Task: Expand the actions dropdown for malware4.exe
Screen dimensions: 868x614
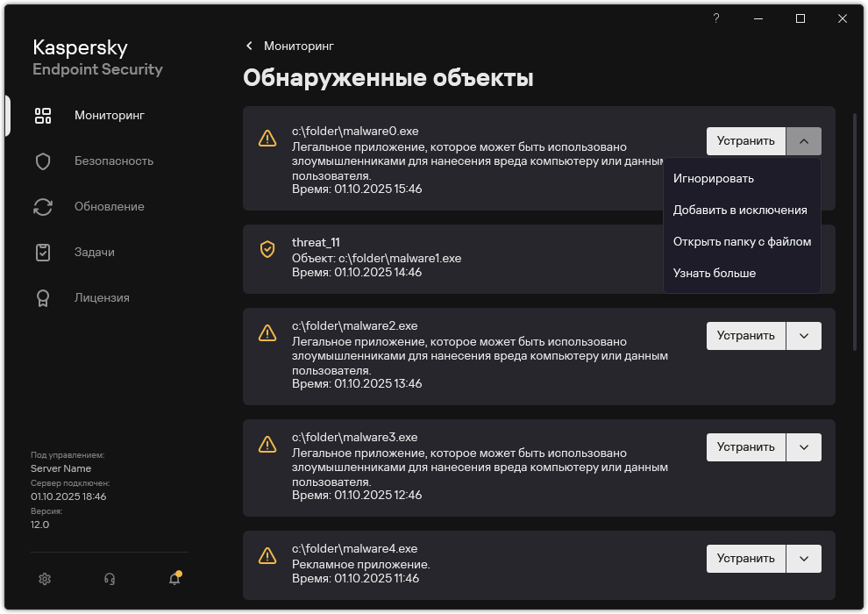Action: click(804, 558)
